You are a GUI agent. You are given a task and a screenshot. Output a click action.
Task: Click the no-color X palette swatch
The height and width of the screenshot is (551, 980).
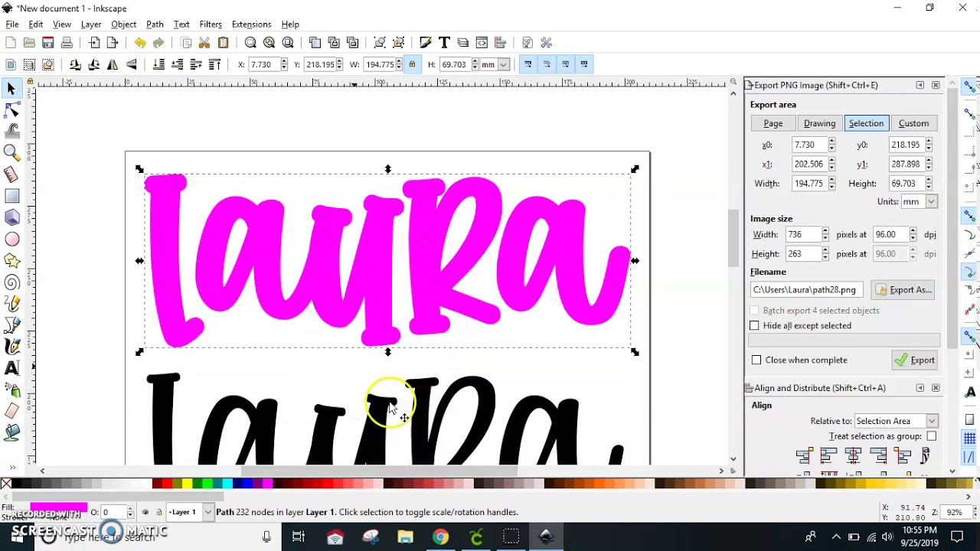coord(6,483)
